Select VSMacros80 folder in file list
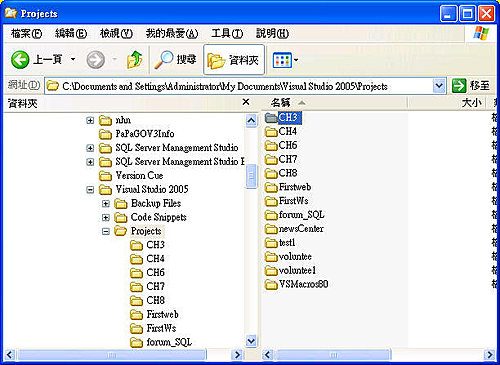The height and width of the screenshot is (365, 500). [297, 285]
